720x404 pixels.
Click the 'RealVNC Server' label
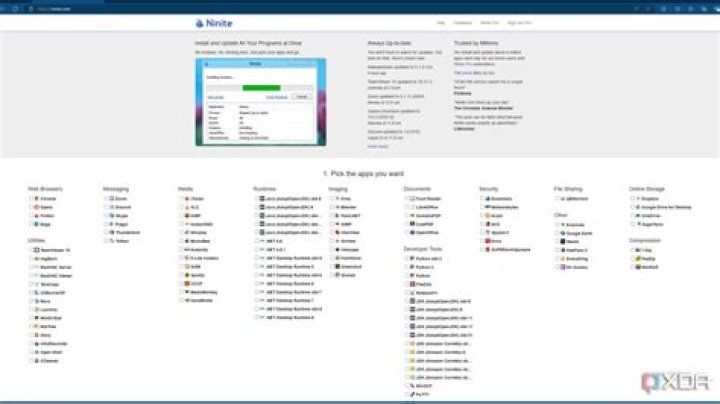[x=56, y=267]
